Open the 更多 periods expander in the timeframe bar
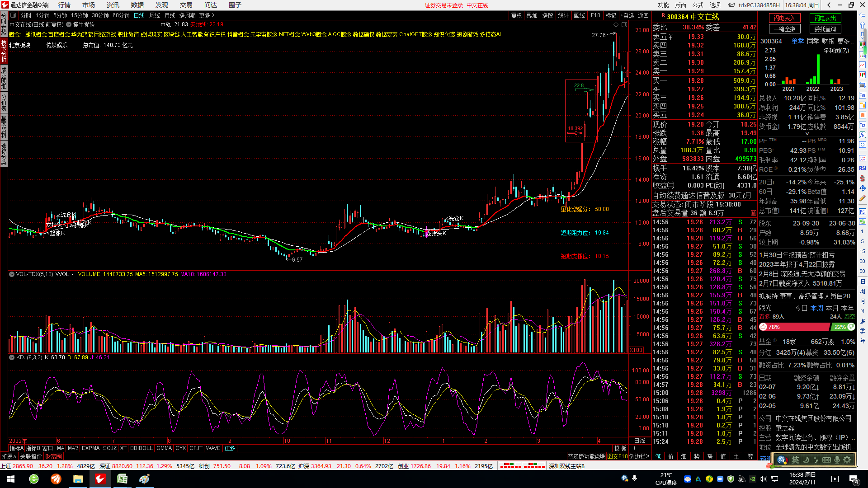Image resolution: width=868 pixels, height=488 pixels. (x=207, y=15)
